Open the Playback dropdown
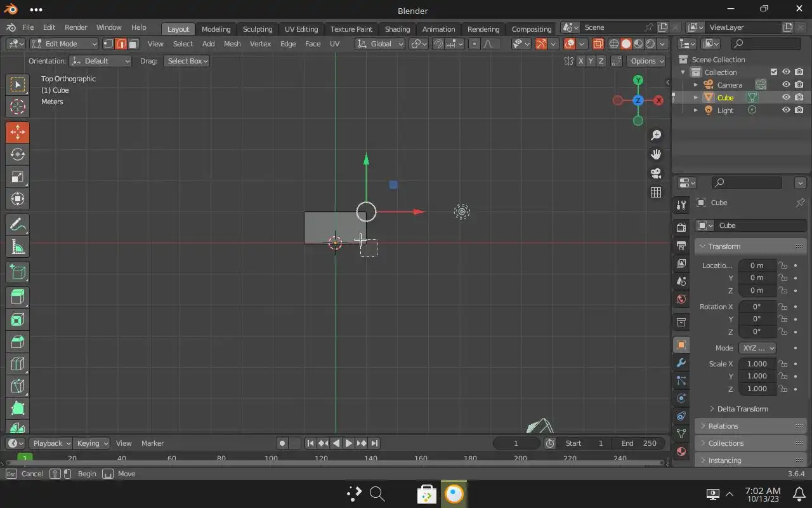Image resolution: width=812 pixels, height=508 pixels. [51, 443]
